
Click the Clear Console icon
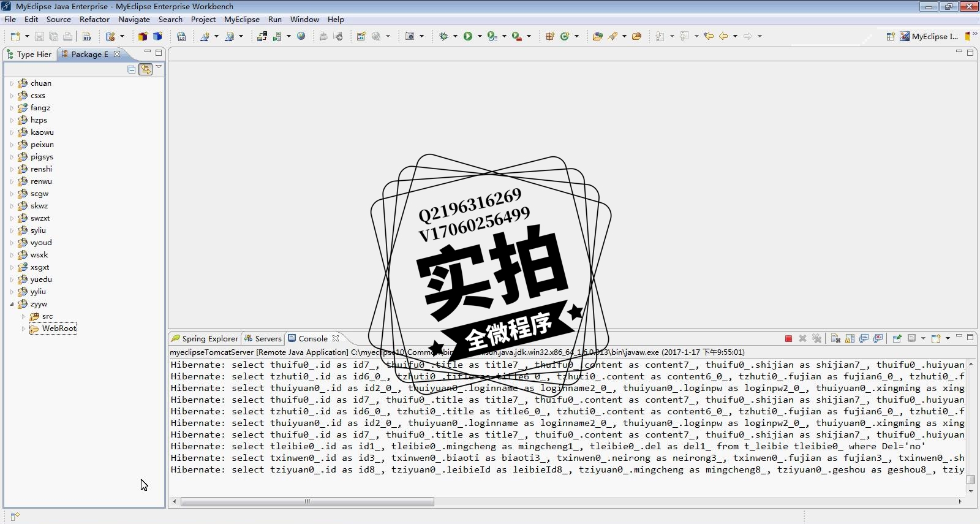[835, 338]
